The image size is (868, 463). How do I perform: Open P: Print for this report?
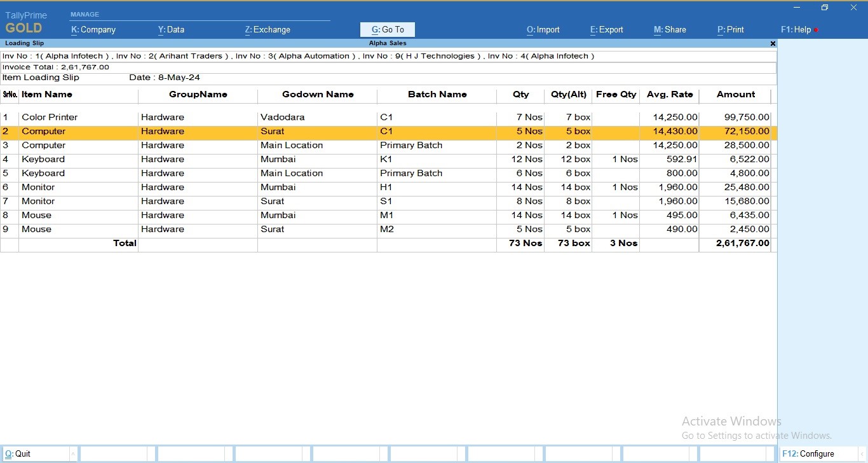(x=730, y=29)
